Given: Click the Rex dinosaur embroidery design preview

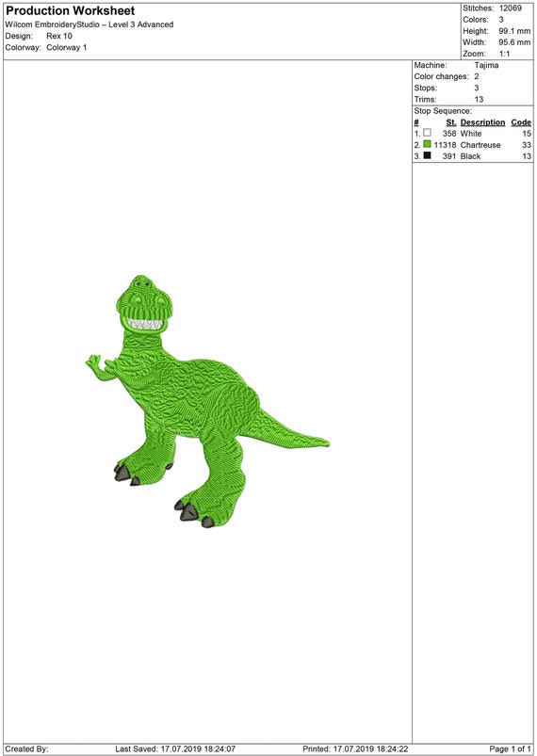Looking at the screenshot, I should click(207, 401).
